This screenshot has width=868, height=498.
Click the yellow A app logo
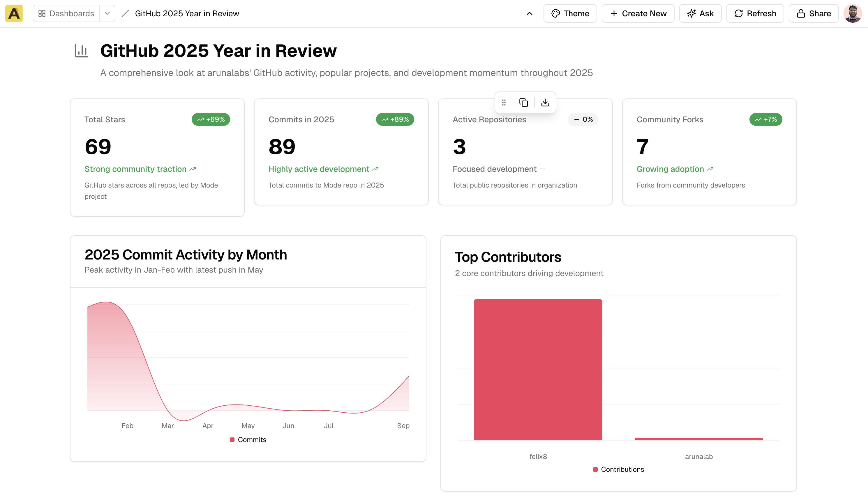(x=14, y=13)
